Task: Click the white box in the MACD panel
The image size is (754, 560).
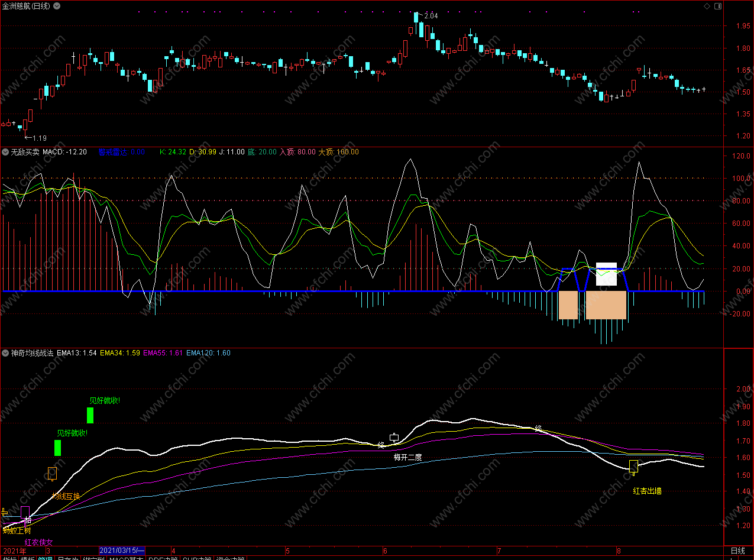Action: point(606,274)
